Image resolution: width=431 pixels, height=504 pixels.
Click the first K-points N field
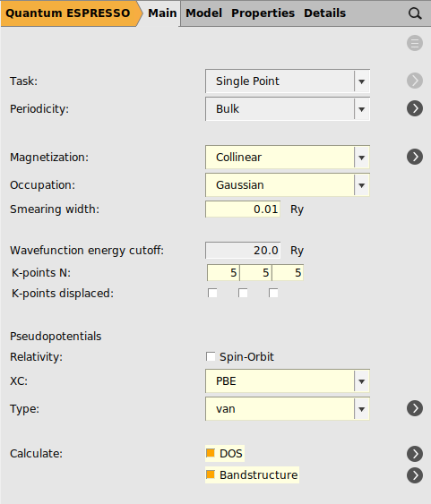coord(223,272)
